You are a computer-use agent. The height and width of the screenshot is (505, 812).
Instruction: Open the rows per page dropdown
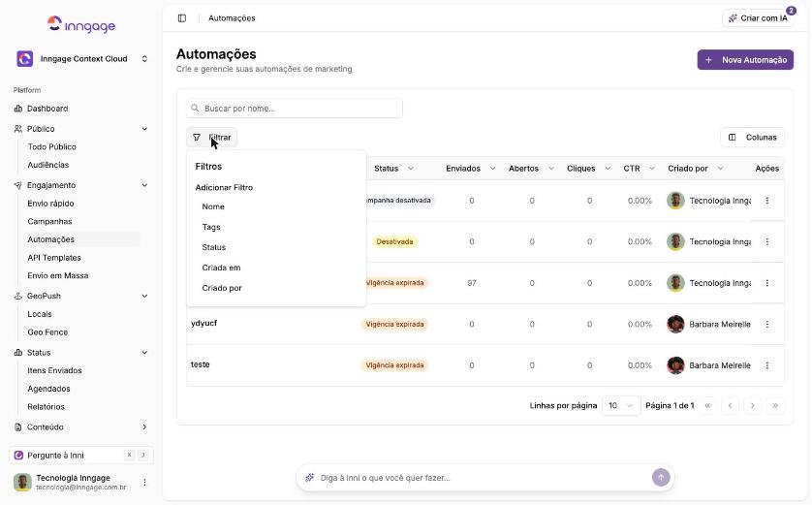pos(621,405)
